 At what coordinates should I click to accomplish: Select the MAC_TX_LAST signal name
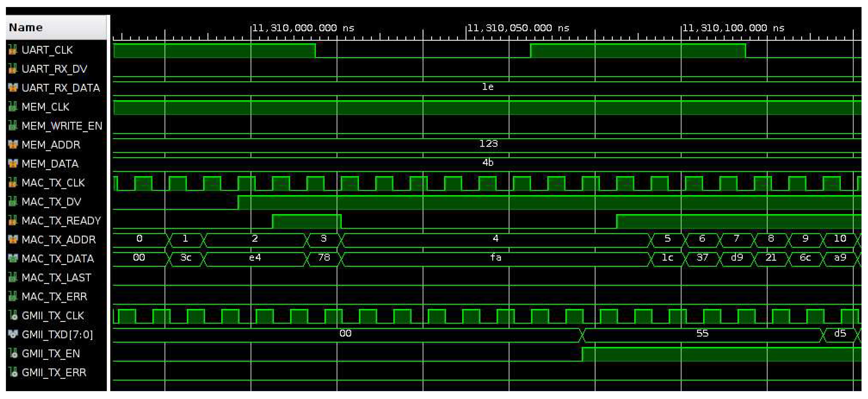coord(56,278)
